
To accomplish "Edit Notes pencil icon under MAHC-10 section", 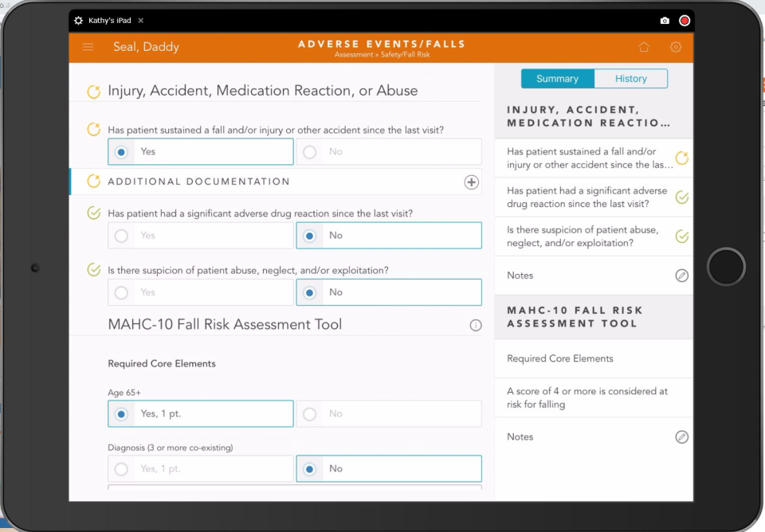I will (x=682, y=436).
